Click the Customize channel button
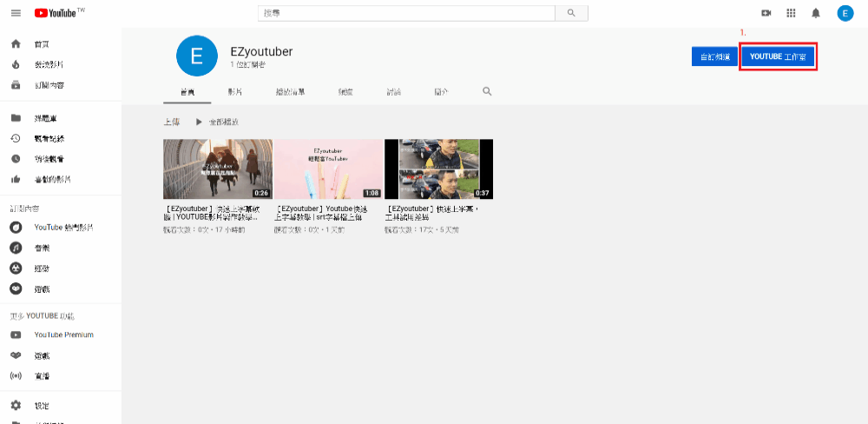868x424 pixels. click(714, 56)
